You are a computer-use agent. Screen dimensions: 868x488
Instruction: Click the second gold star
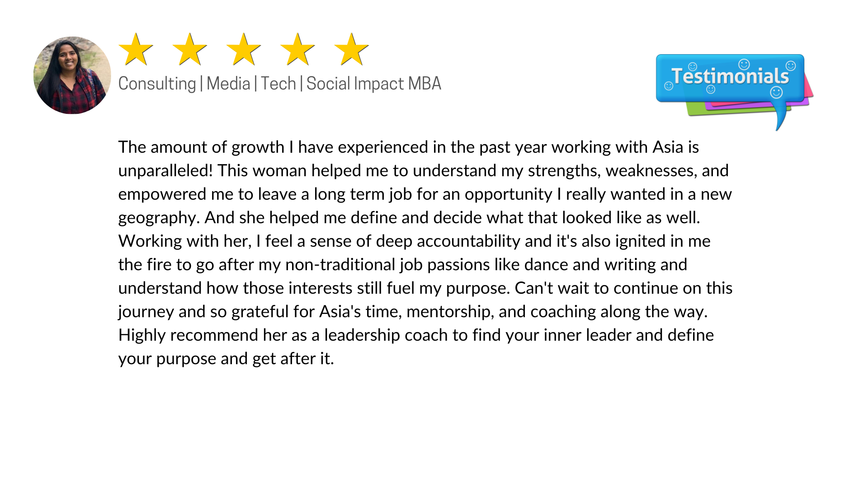(190, 50)
